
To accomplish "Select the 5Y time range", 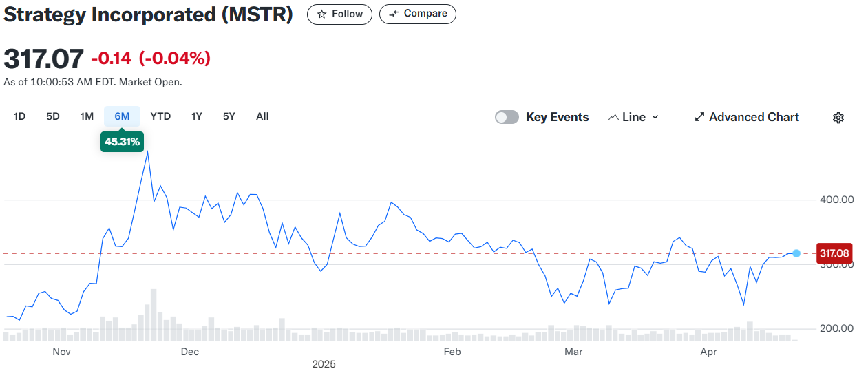I will [x=229, y=116].
